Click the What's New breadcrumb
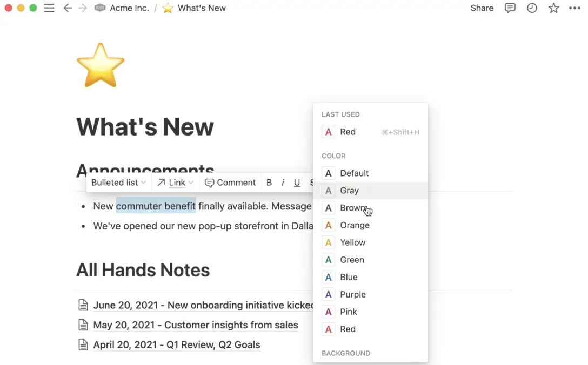 (x=202, y=8)
